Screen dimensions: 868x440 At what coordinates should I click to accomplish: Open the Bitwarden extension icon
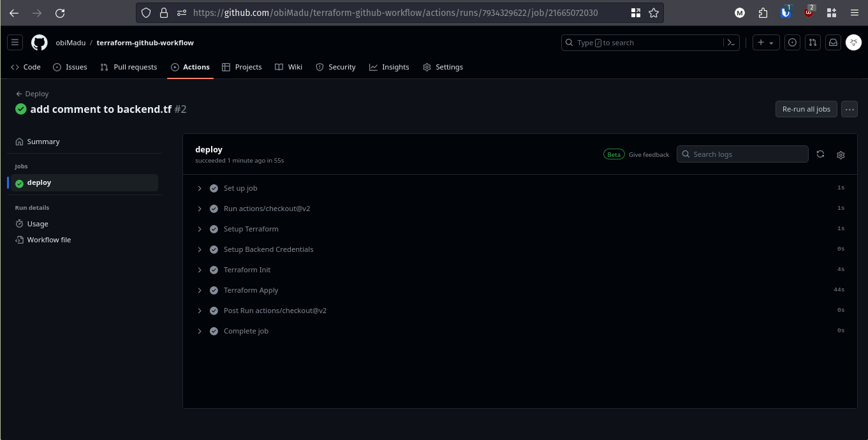click(786, 12)
